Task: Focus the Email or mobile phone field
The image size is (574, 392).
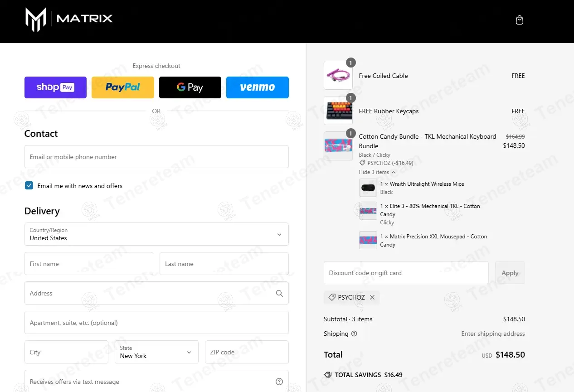Action: pos(156,157)
